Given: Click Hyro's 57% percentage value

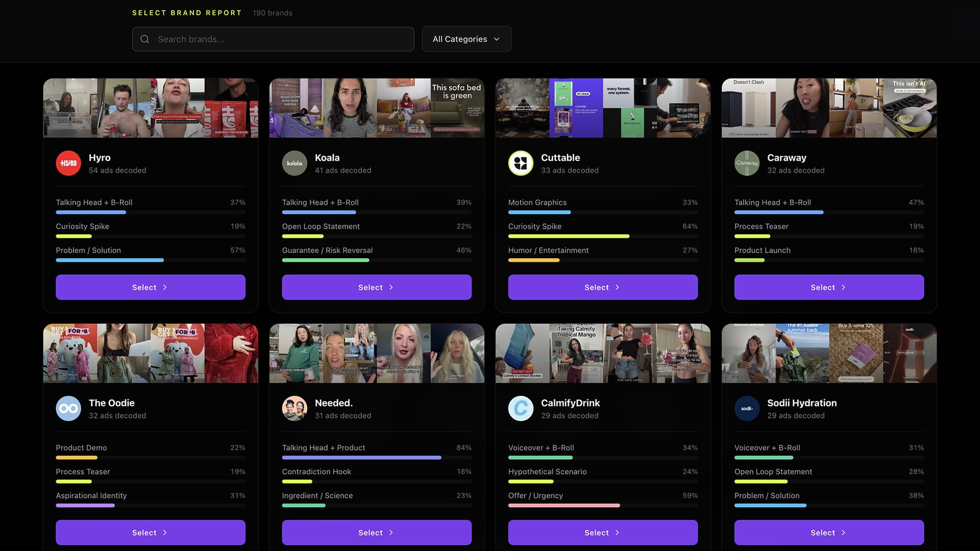Looking at the screenshot, I should (238, 251).
